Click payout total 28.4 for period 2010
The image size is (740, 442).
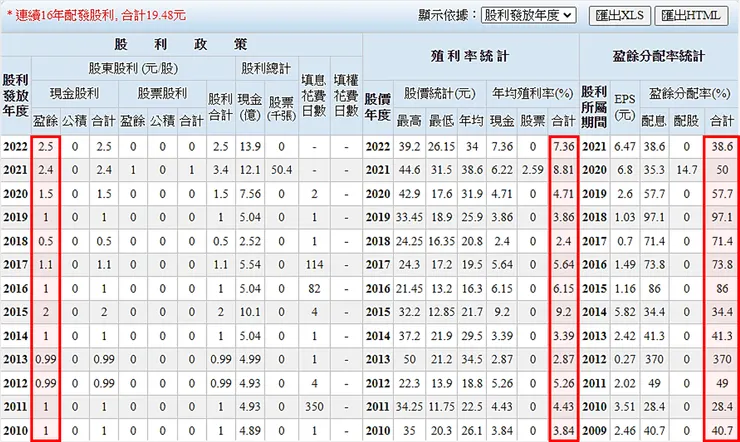coord(722,407)
